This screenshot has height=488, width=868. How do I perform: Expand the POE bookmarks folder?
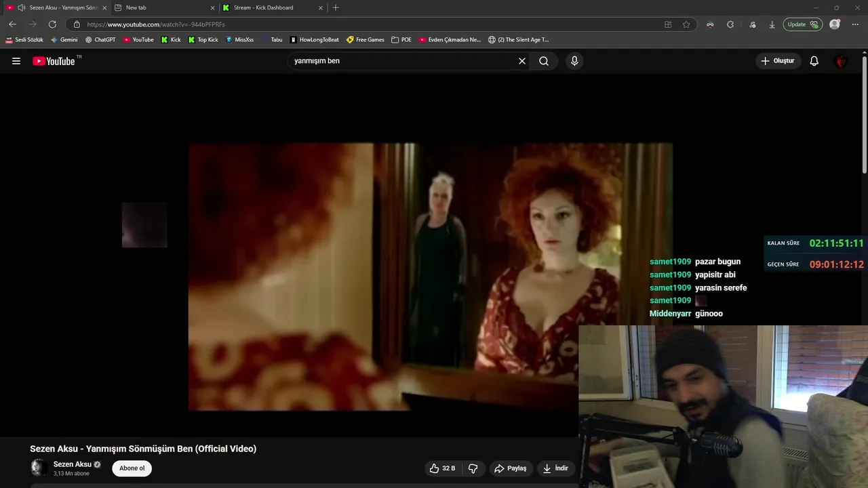[x=401, y=40]
